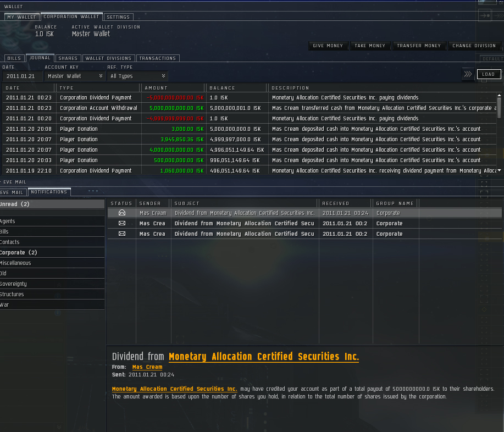Select the -5,000,000,000.00 ISK journal amount
This screenshot has height=432, width=504.
tap(175, 98)
